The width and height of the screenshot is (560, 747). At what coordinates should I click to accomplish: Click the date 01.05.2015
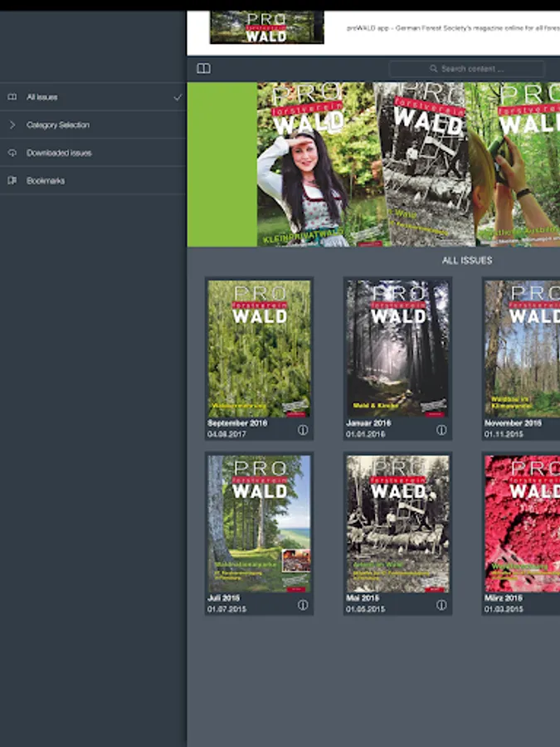[365, 609]
